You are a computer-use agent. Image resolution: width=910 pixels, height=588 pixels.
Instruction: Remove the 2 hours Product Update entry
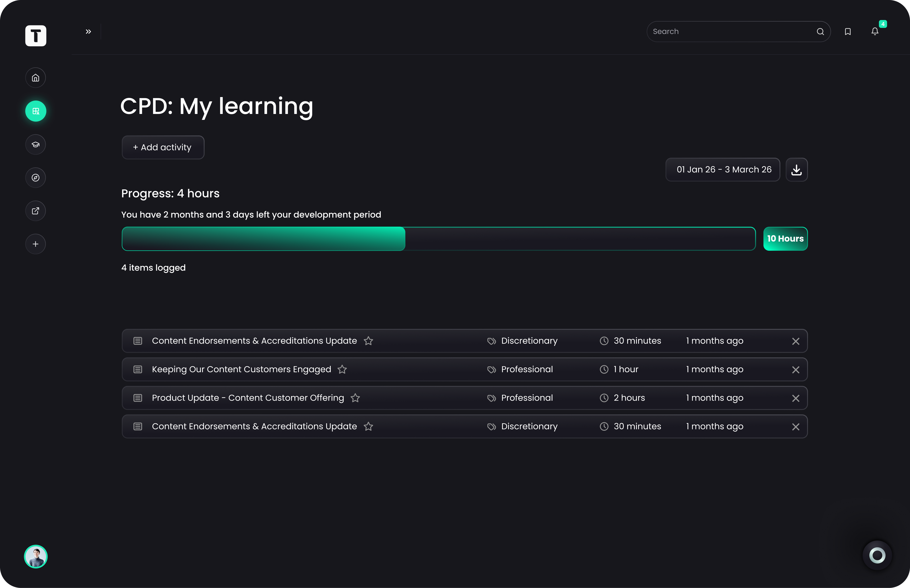(x=795, y=398)
